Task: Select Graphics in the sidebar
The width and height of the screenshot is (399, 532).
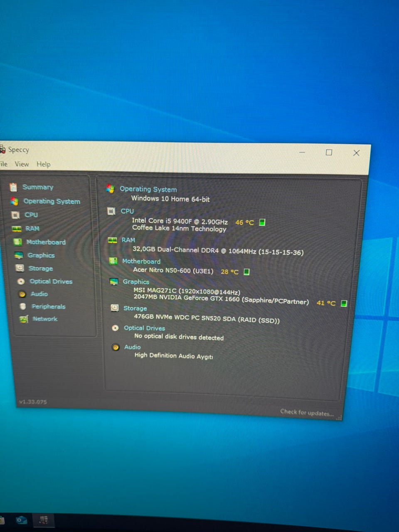Action: point(41,255)
